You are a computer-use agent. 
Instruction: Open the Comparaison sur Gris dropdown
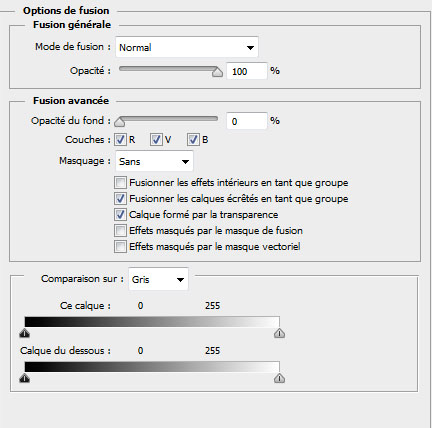point(158,279)
